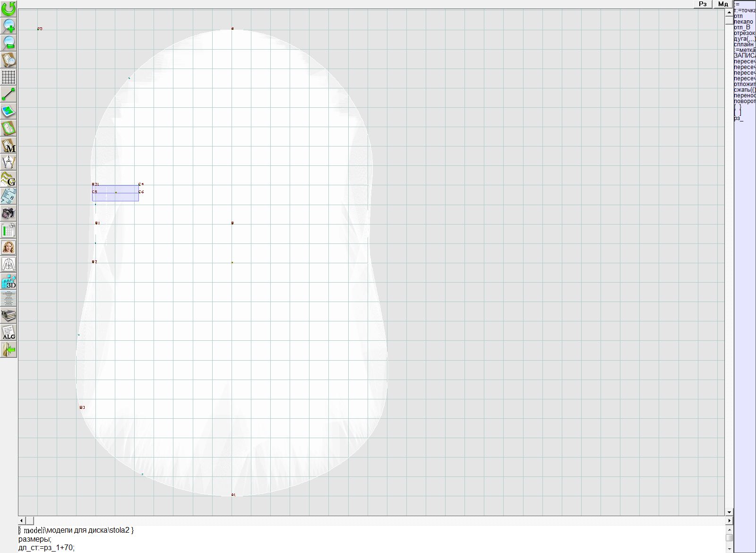756x553 pixels.
Task: Click scroll-down arrow of canvas vertical scrollbar
Action: click(729, 512)
